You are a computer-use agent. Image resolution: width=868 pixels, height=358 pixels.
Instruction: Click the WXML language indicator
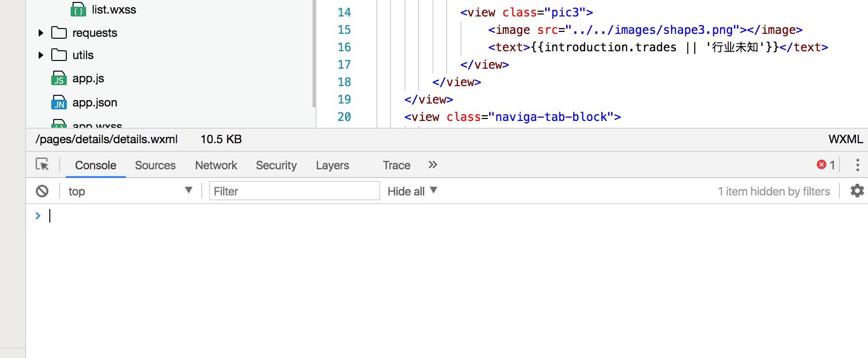[x=846, y=139]
